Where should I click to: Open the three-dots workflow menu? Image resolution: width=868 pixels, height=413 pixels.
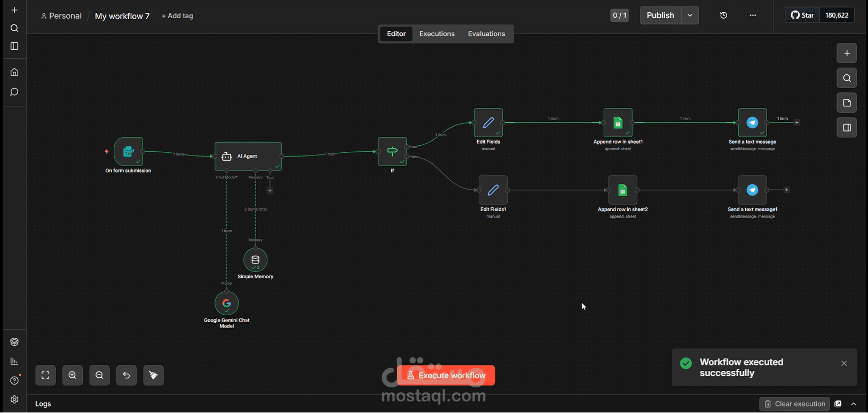pos(753,15)
